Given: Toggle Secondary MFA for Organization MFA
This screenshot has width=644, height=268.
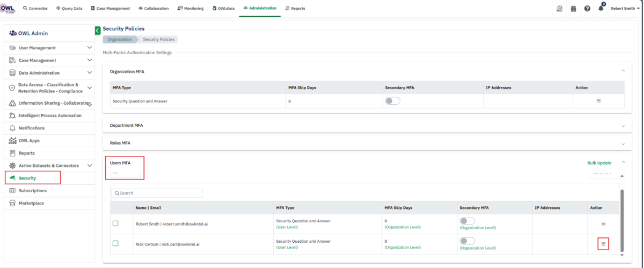Looking at the screenshot, I should [392, 101].
